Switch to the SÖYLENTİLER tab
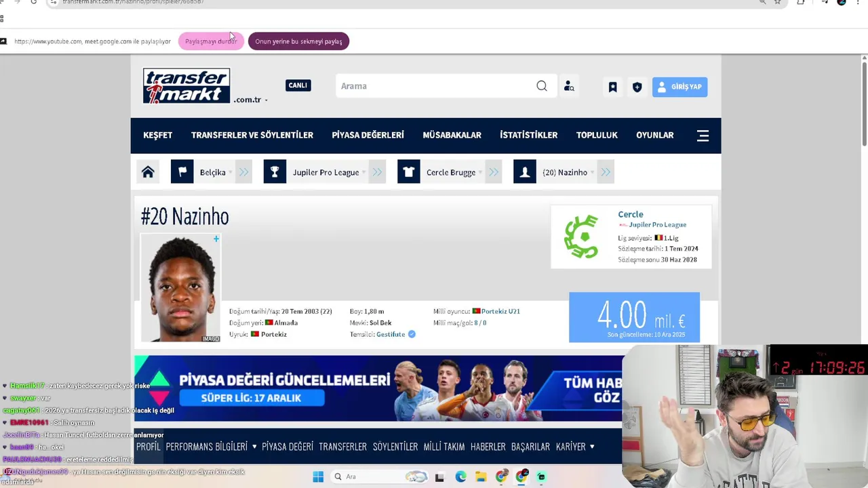 pos(395,447)
